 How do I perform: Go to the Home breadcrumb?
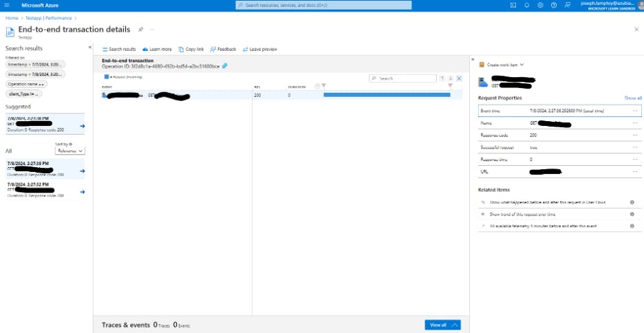(x=12, y=18)
